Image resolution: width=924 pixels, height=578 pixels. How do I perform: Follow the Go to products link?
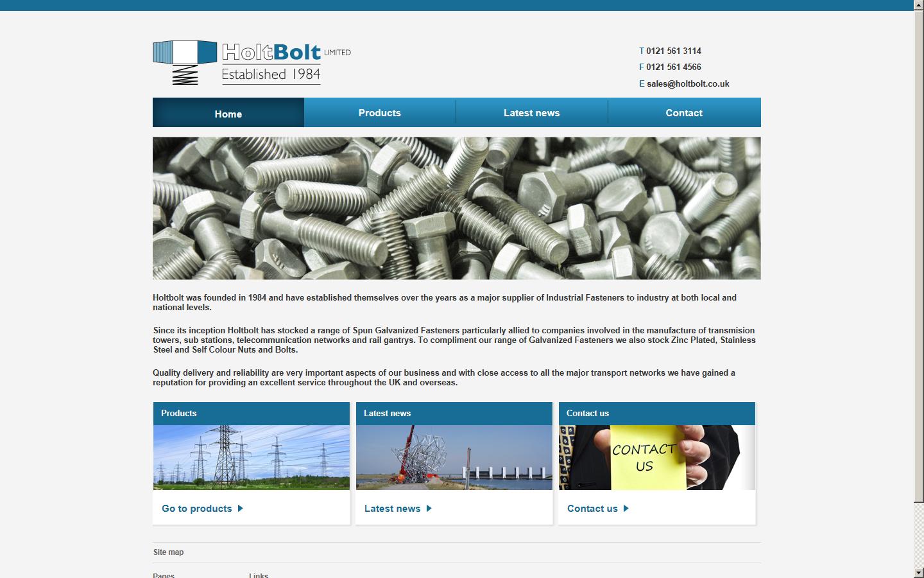196,509
